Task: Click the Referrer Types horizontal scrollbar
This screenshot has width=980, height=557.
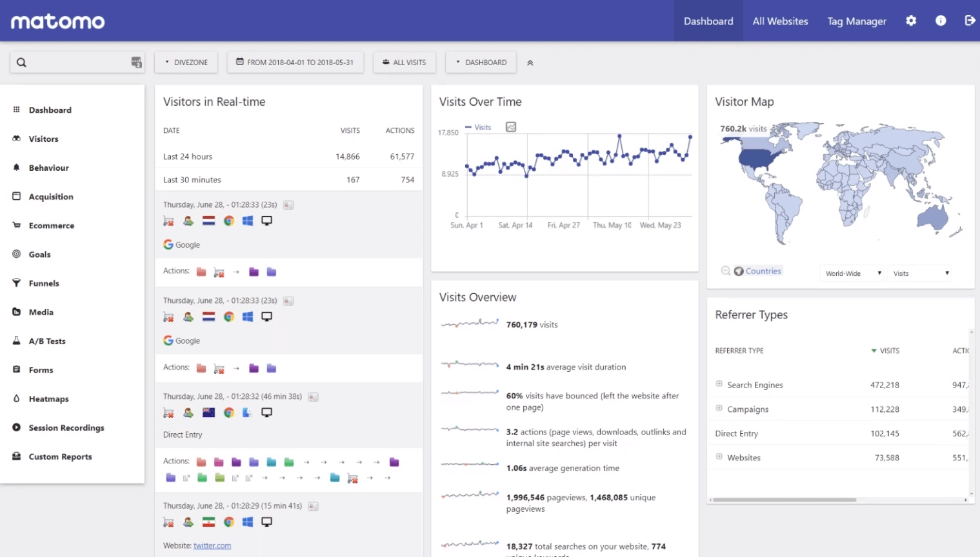Action: [x=785, y=500]
